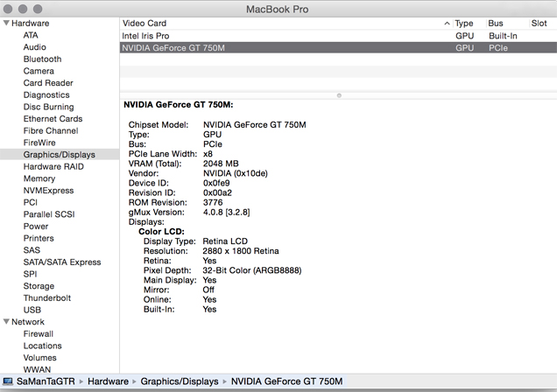557x392 pixels.
Task: Click the VRAM value 2048 MB
Action: 221,164
